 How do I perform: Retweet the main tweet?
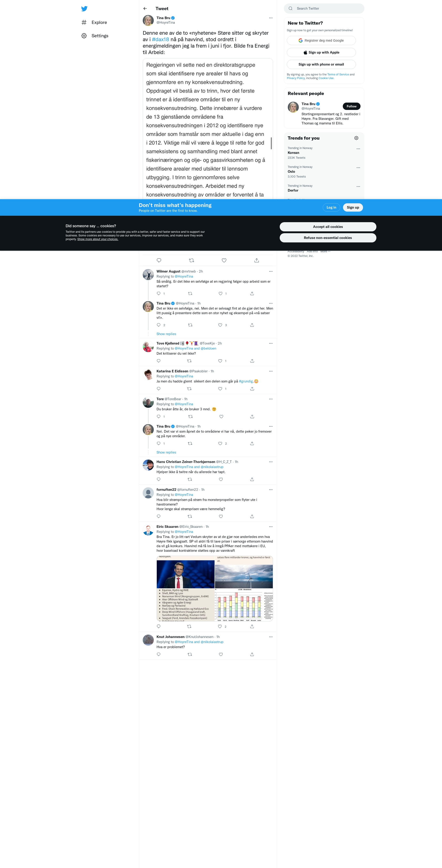click(x=192, y=260)
